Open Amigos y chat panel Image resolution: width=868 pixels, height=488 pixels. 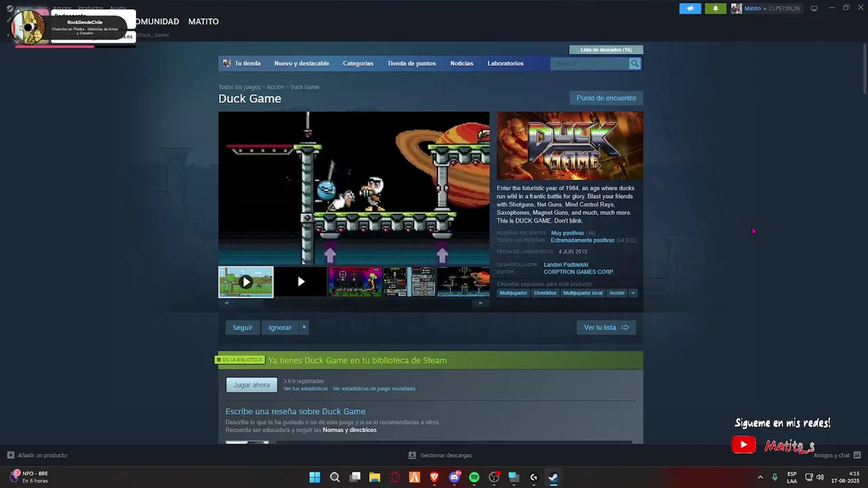pos(837,455)
